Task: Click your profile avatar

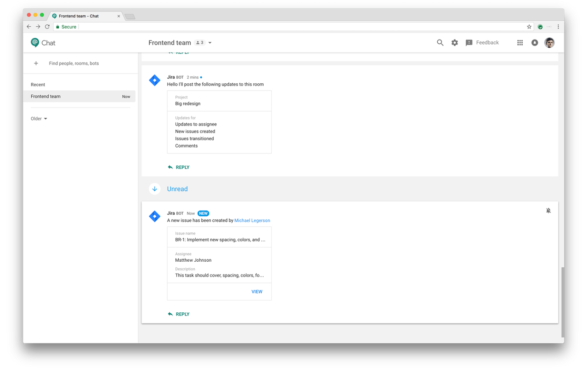Action: tap(549, 42)
